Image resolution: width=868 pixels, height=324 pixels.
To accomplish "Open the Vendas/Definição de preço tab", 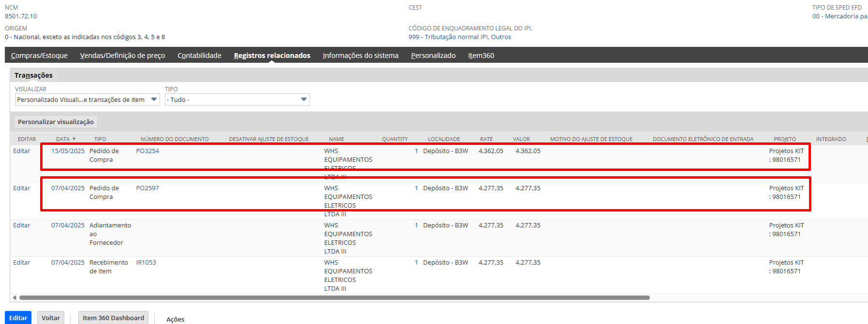I will click(x=122, y=56).
